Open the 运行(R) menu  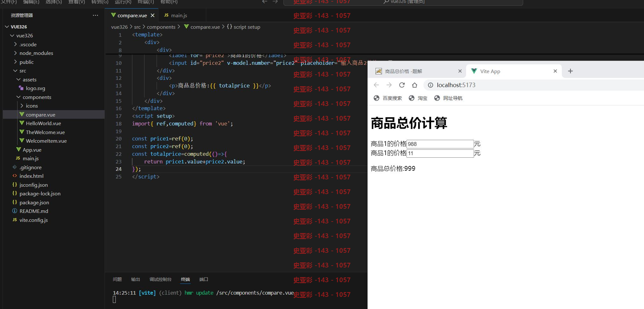(123, 2)
